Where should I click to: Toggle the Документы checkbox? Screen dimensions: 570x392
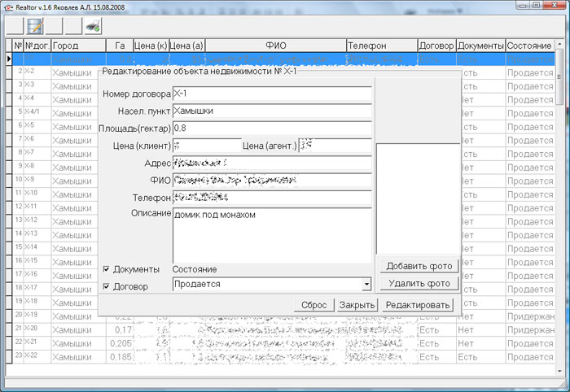tap(106, 269)
